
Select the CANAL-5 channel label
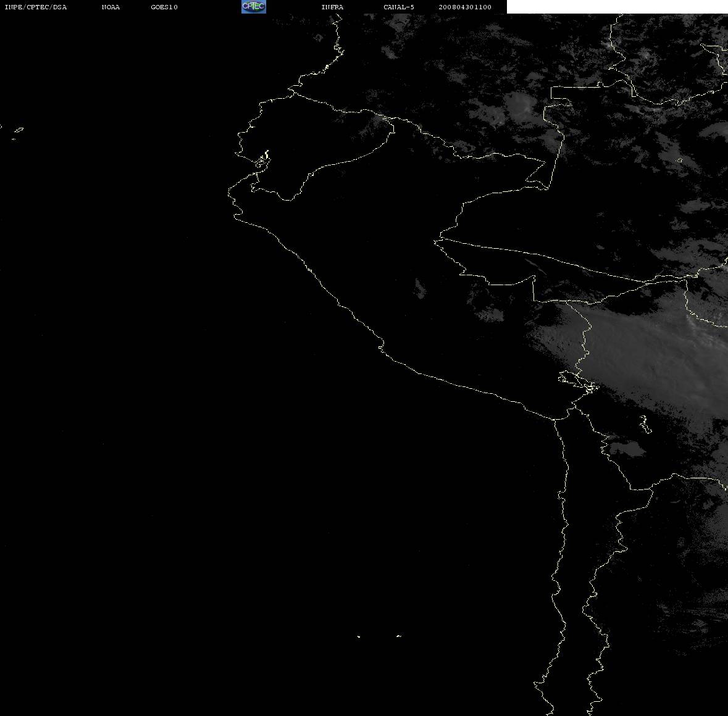click(x=399, y=7)
